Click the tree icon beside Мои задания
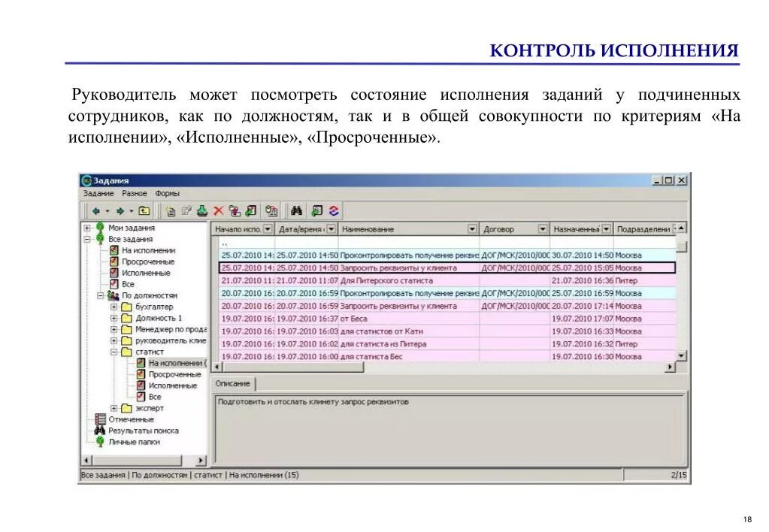 click(x=100, y=228)
